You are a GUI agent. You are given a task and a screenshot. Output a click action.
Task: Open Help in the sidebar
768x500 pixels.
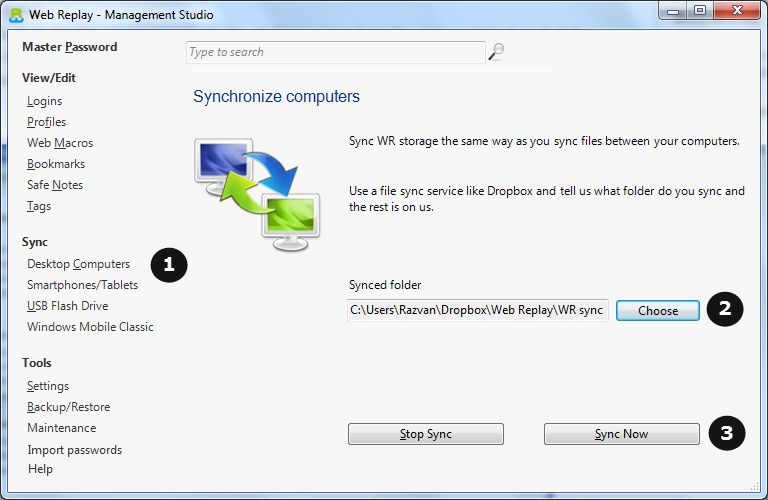point(40,469)
